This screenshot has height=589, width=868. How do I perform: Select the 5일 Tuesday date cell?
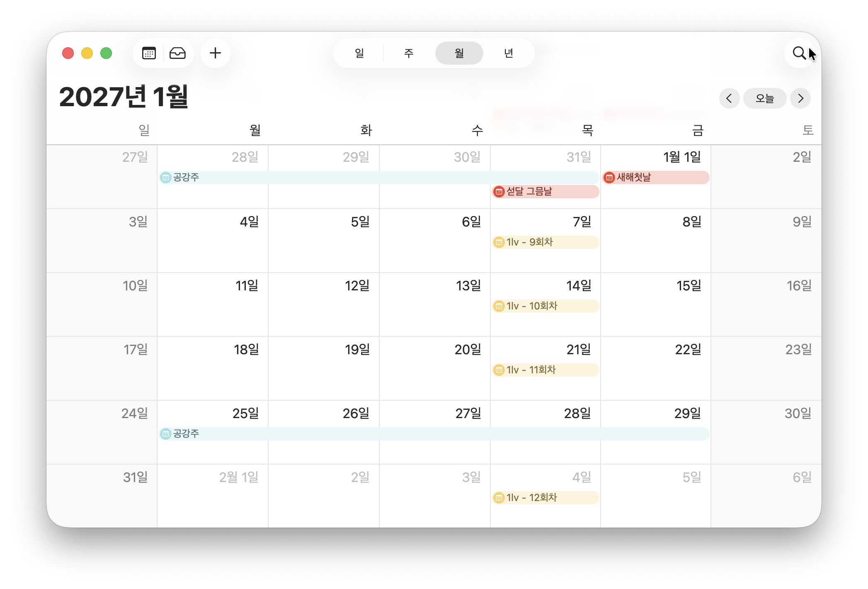pyautogui.click(x=324, y=241)
